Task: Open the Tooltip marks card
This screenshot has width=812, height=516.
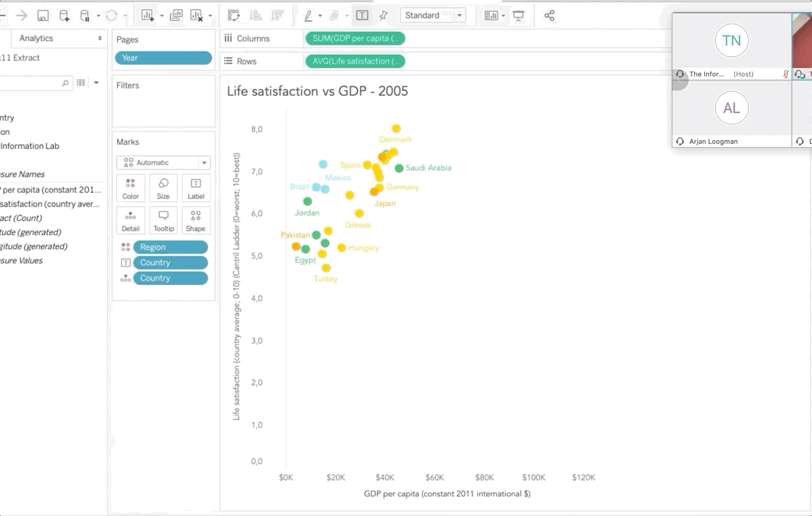Action: click(163, 220)
